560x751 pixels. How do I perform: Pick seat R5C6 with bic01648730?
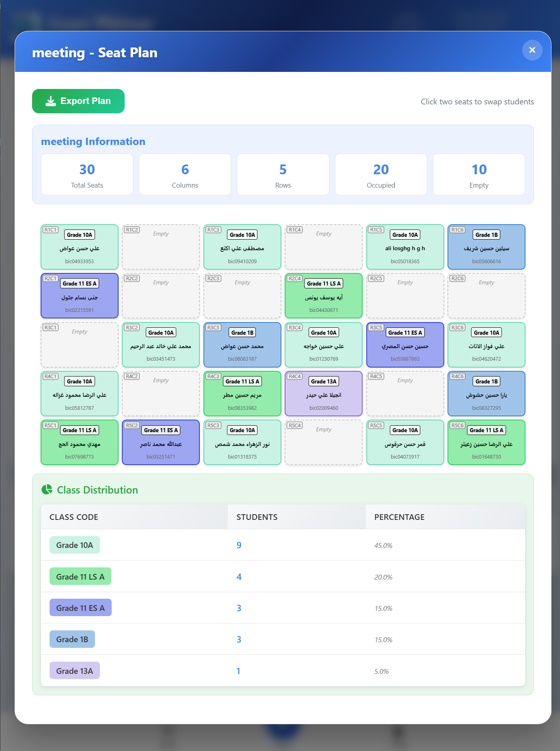coord(486,442)
